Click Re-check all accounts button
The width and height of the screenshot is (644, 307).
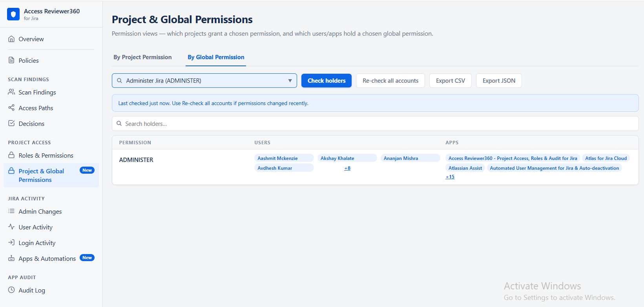point(390,81)
